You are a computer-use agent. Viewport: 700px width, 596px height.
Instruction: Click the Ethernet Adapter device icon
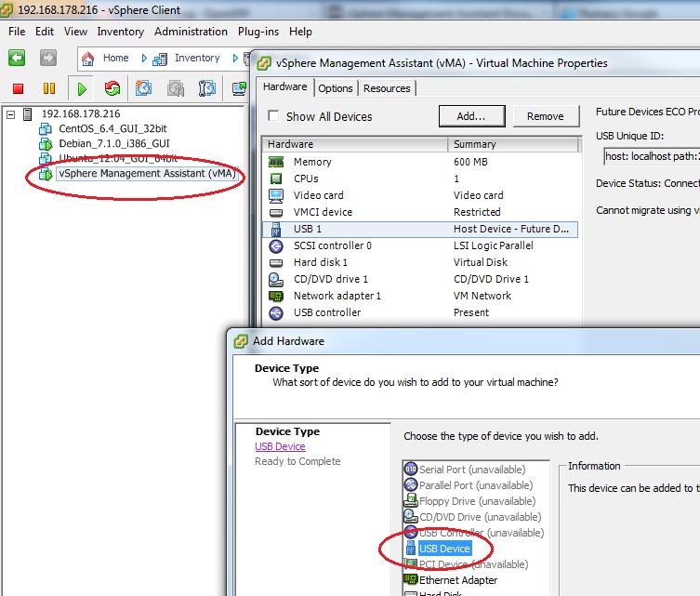point(410,579)
